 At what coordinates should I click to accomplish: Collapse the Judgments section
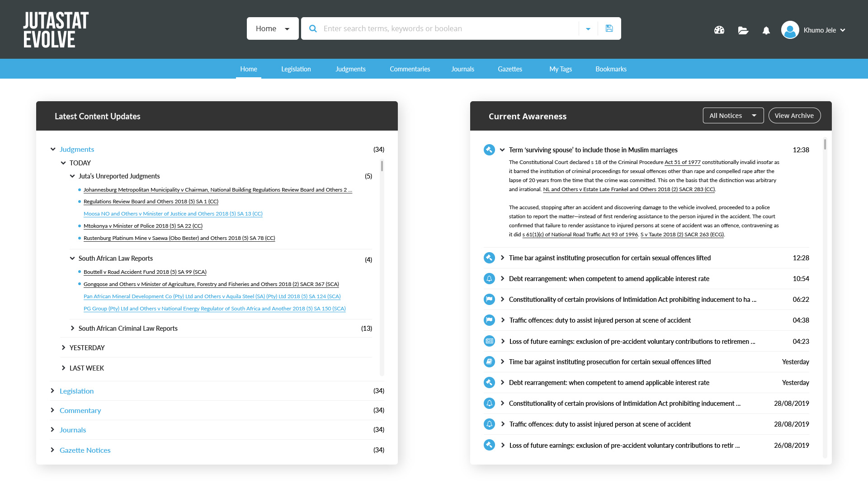[53, 149]
